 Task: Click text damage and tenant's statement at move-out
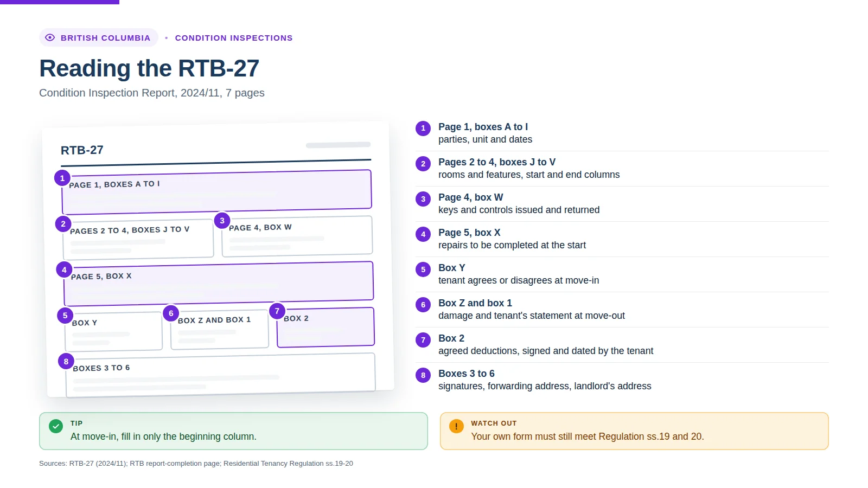532,316
